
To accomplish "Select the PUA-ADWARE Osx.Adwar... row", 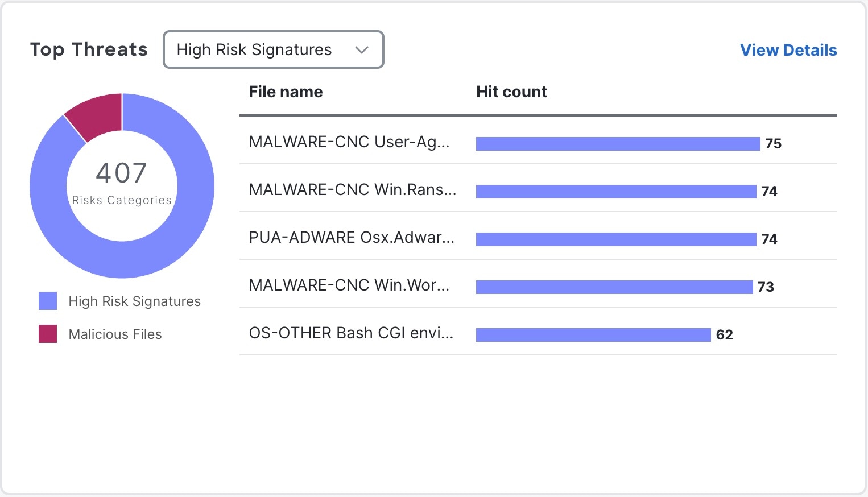I will coord(352,238).
